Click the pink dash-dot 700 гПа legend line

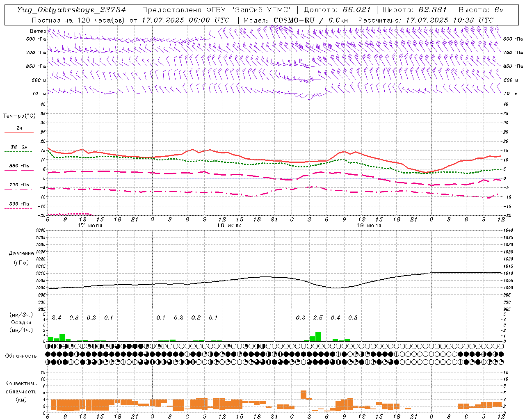tap(18, 189)
